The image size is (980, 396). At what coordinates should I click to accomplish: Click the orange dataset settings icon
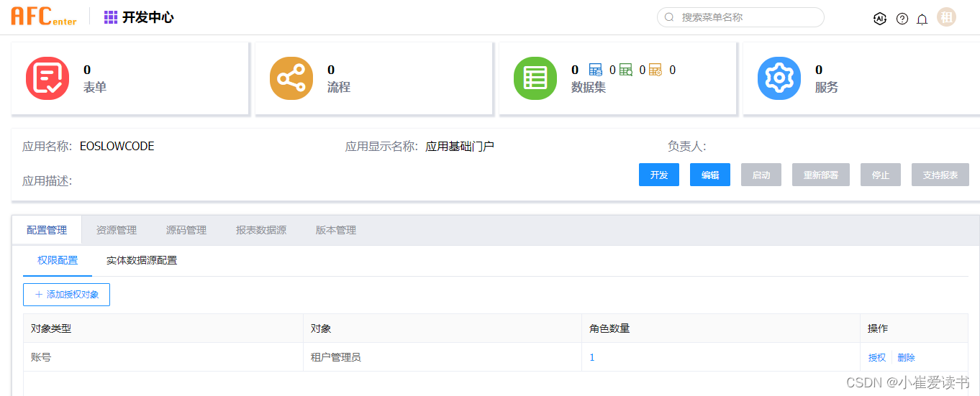click(x=655, y=70)
